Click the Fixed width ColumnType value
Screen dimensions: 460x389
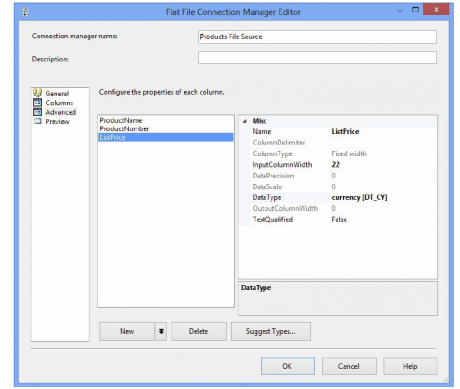(349, 154)
